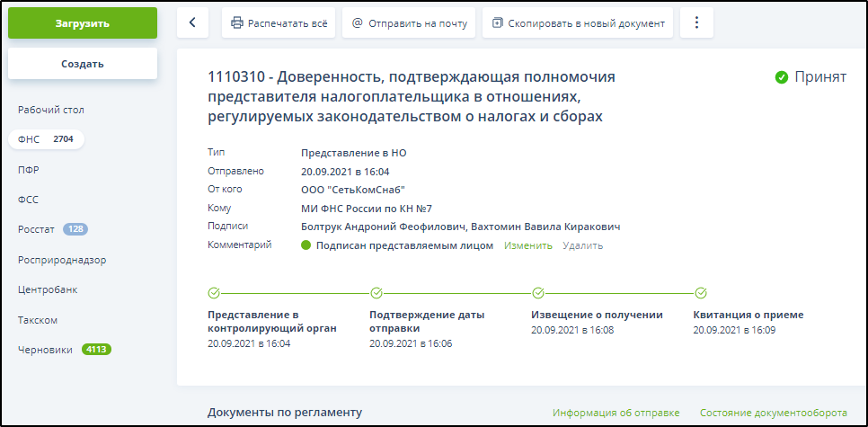
Task: Open the three-dot more options menu
Action: point(696,23)
